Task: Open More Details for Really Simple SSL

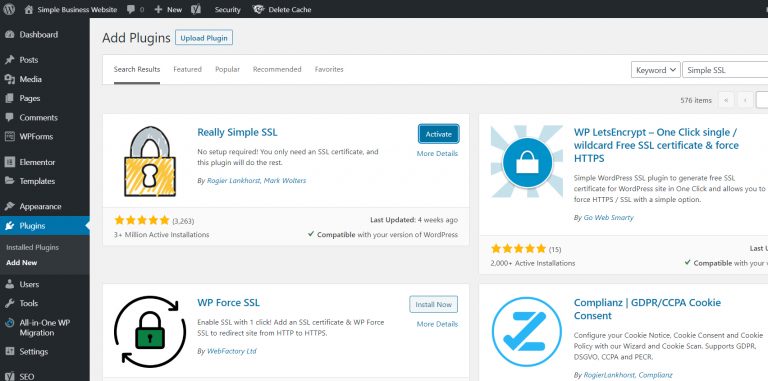Action: pos(437,153)
